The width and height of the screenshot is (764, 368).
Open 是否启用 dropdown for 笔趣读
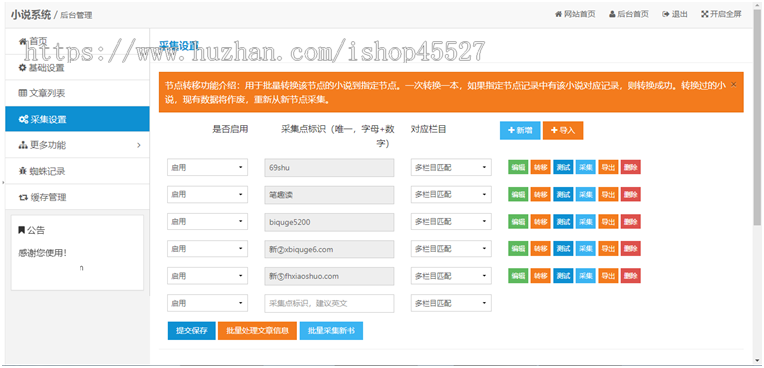point(207,194)
